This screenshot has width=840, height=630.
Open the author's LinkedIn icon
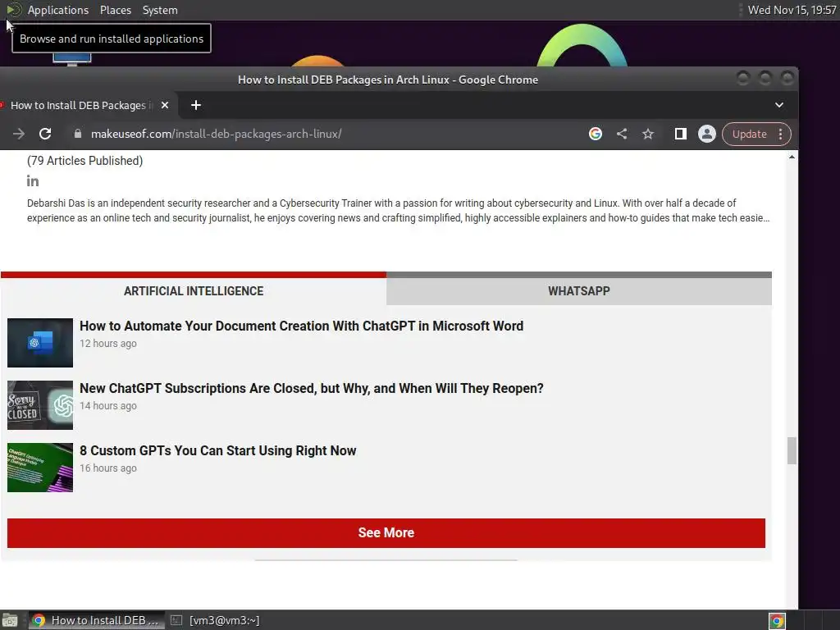click(33, 181)
